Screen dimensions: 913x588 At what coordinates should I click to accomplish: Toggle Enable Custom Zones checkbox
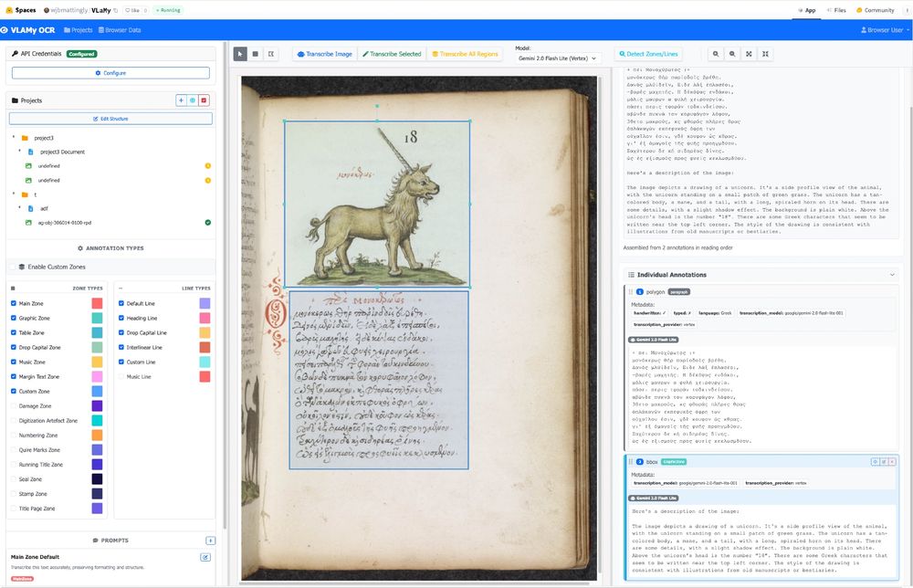pyautogui.click(x=14, y=267)
